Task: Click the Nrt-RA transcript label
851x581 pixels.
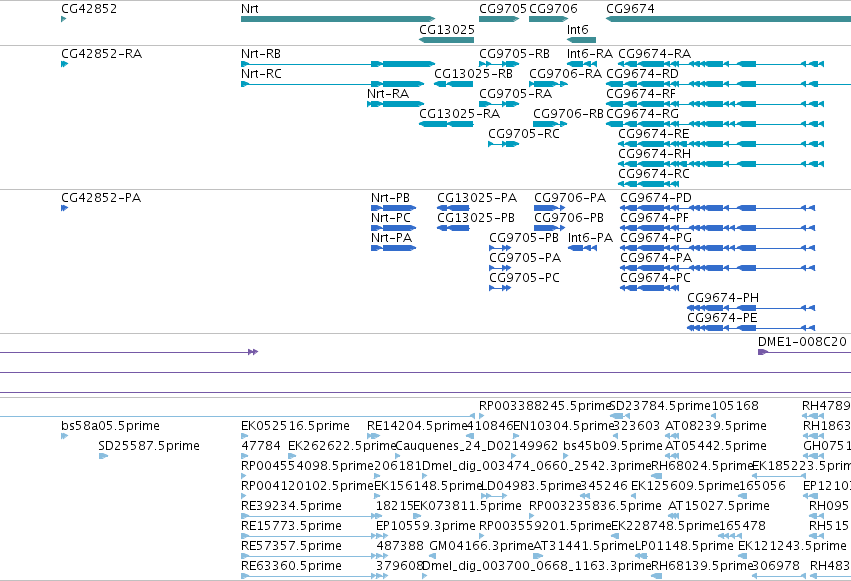Action: click(x=388, y=94)
